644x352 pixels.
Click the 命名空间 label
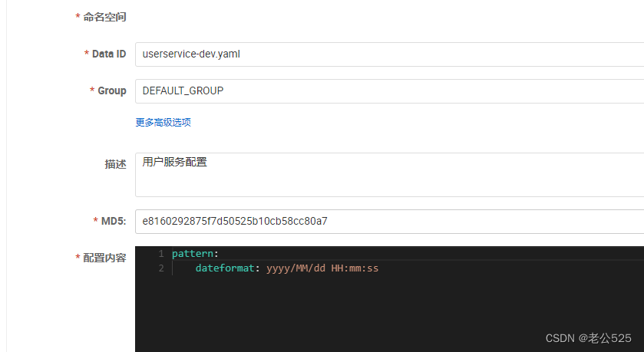pos(104,17)
